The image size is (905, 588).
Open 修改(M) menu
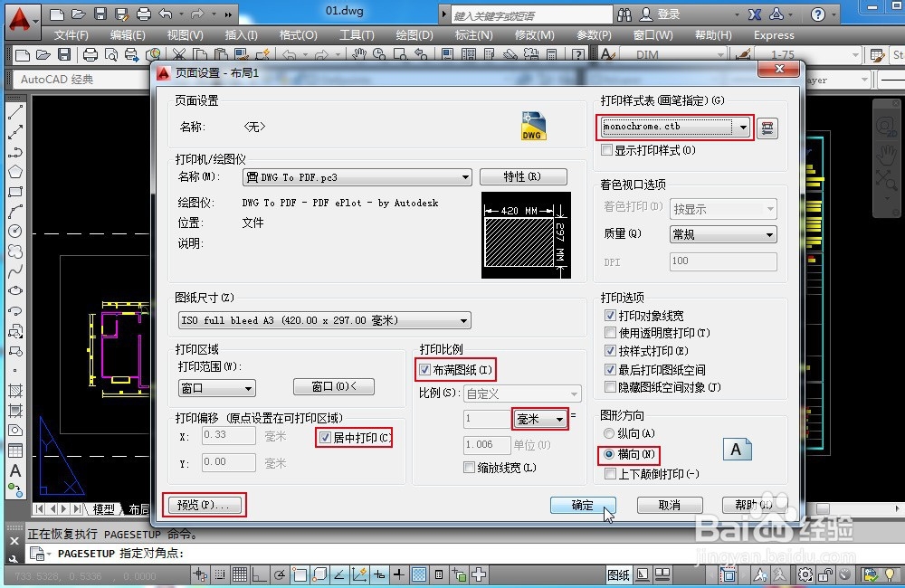(534, 35)
